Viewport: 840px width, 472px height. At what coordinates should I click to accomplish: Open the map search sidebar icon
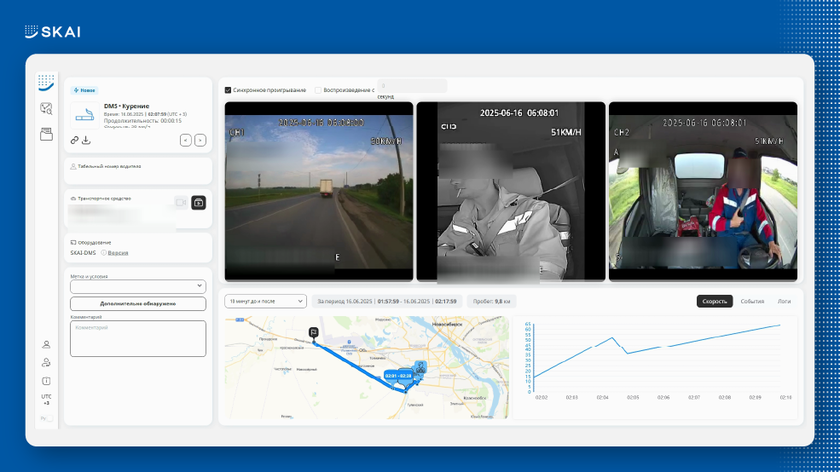pyautogui.click(x=46, y=109)
